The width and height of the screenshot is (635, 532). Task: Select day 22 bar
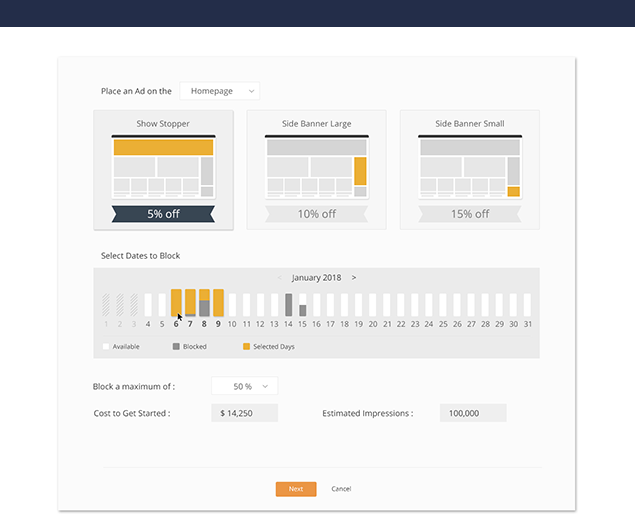coord(401,305)
